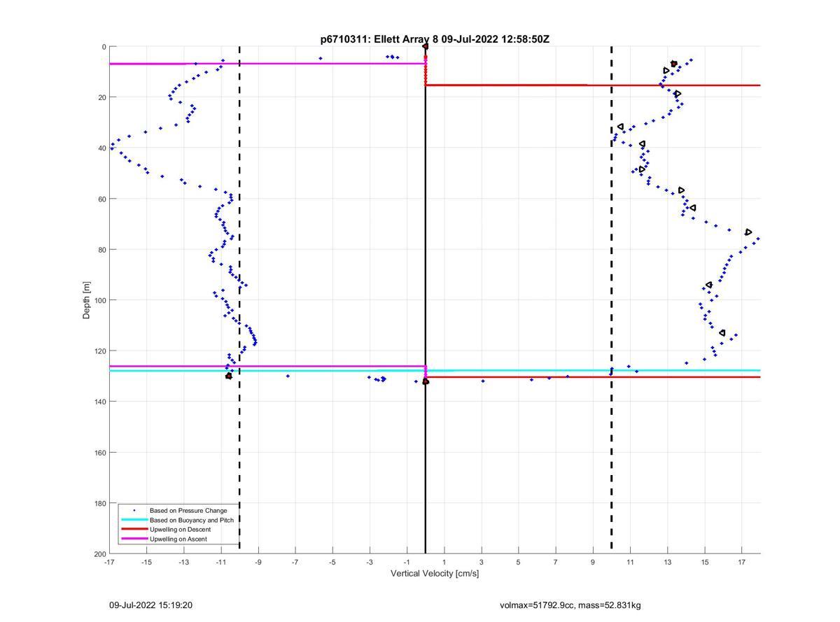Click the depth tick label '140'

100,402
